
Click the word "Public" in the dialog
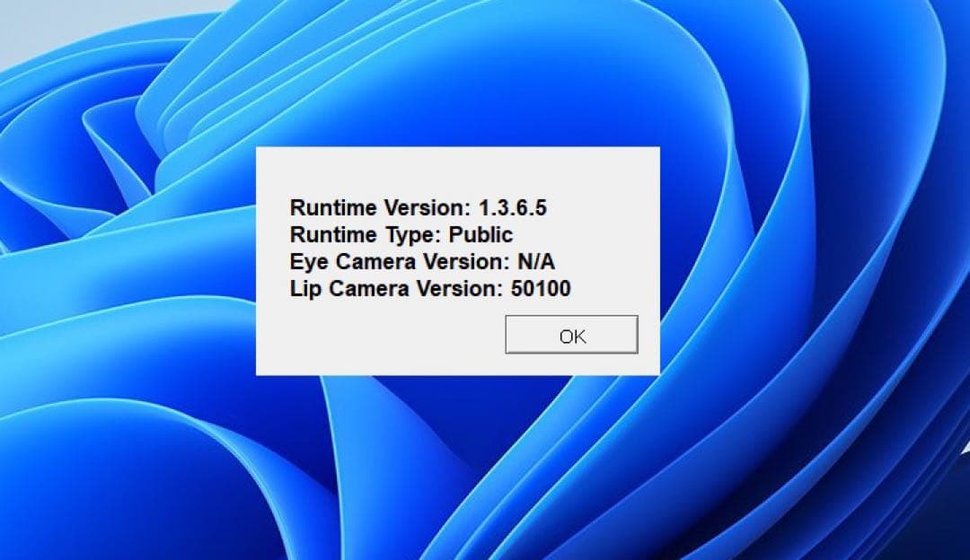482,235
